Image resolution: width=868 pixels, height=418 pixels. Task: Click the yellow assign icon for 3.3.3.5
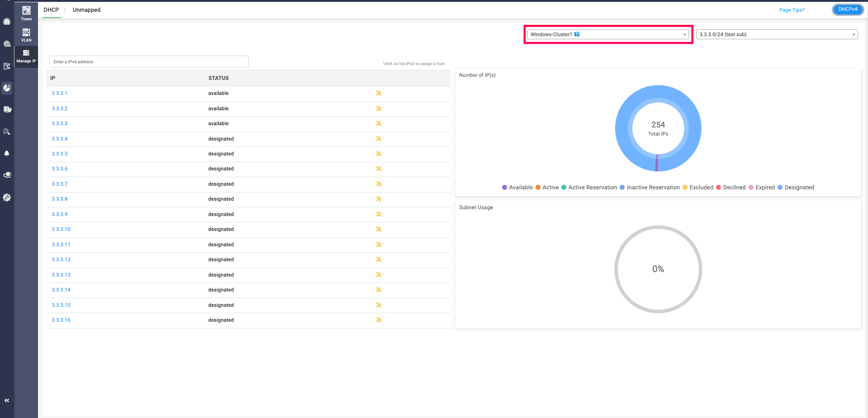379,154
